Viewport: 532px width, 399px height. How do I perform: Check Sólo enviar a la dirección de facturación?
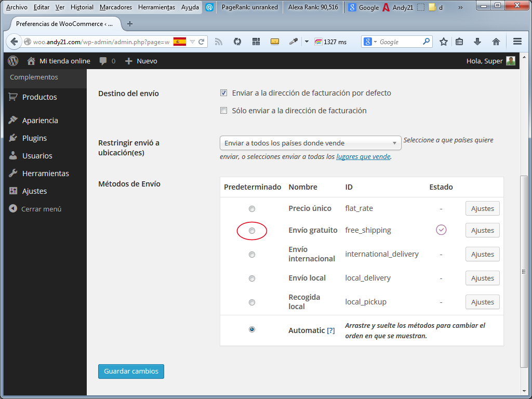(x=223, y=110)
